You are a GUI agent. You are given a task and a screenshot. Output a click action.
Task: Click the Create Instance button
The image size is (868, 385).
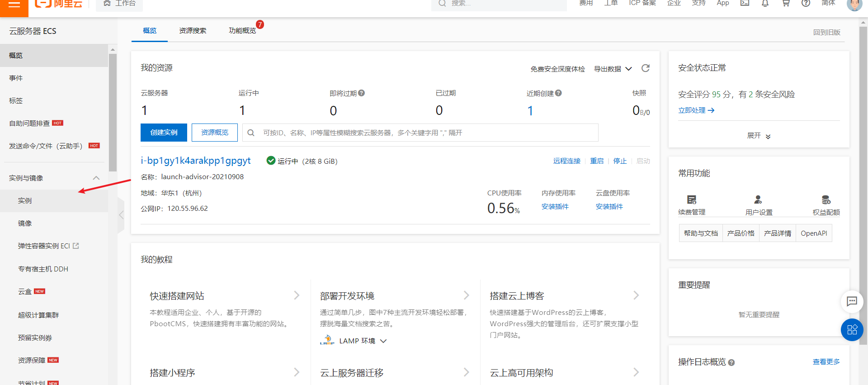(x=164, y=133)
